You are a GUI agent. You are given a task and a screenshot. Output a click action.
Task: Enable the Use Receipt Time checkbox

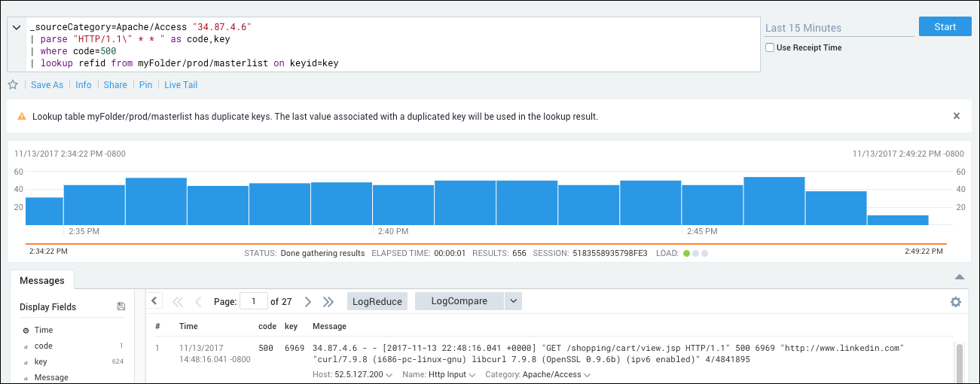pyautogui.click(x=770, y=47)
